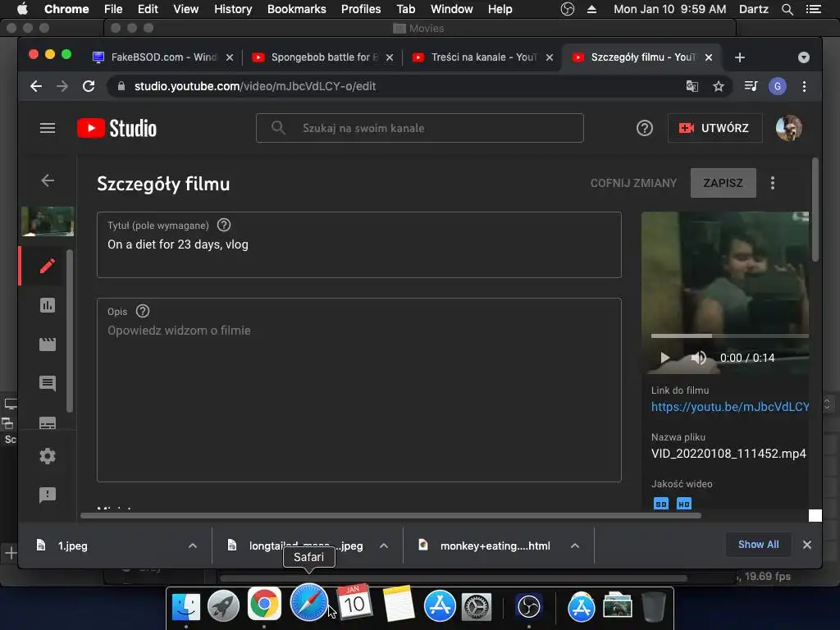840x630 pixels.
Task: Click the Szukaj na swoim kanale search box
Action: coord(419,128)
